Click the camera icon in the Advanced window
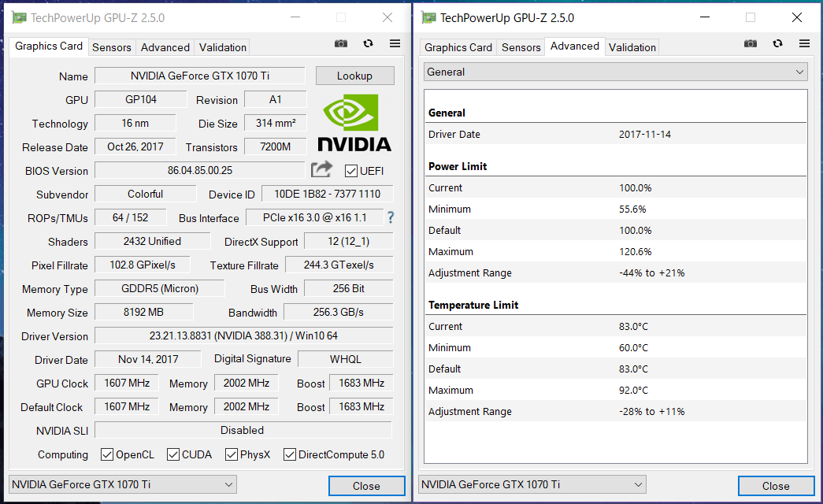The height and width of the screenshot is (504, 823). [x=751, y=43]
